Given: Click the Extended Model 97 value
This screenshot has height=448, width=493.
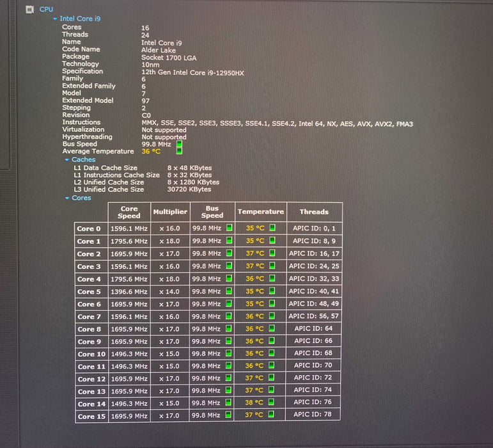Looking at the screenshot, I should tap(145, 101).
